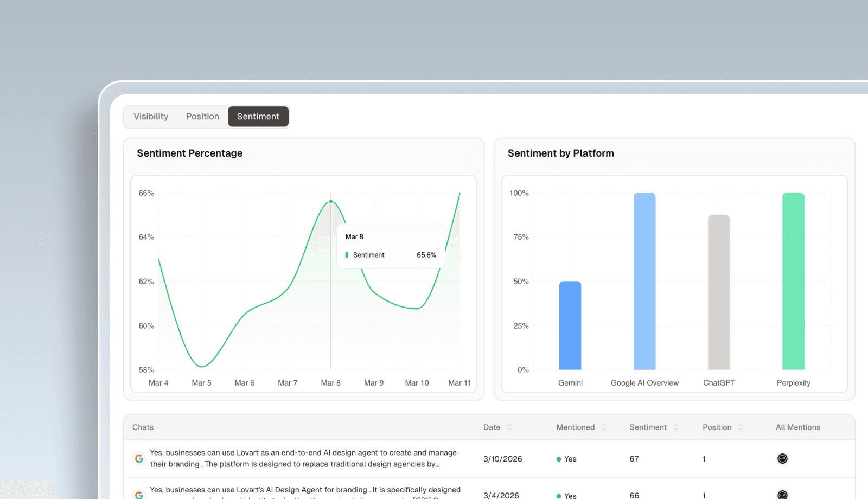Click the Perplexity axis label
This screenshot has height=499, width=868.
pos(794,383)
